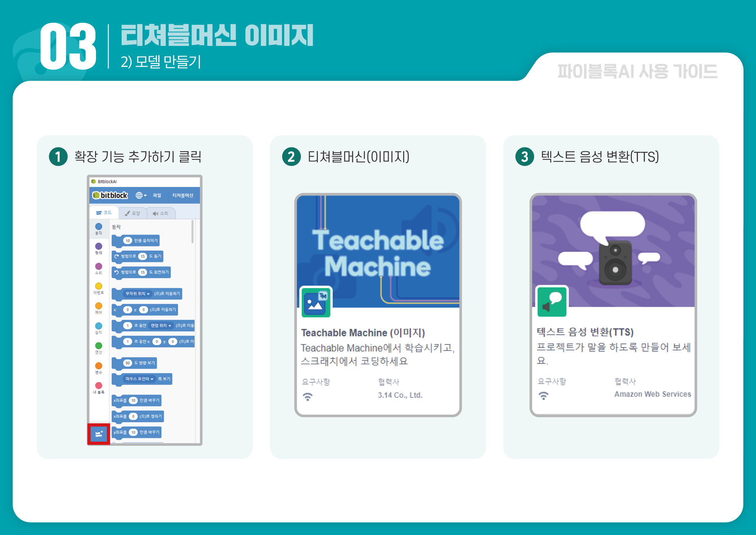Click the 'Amazon Web Services' partner text
756x535 pixels.
[x=653, y=394]
